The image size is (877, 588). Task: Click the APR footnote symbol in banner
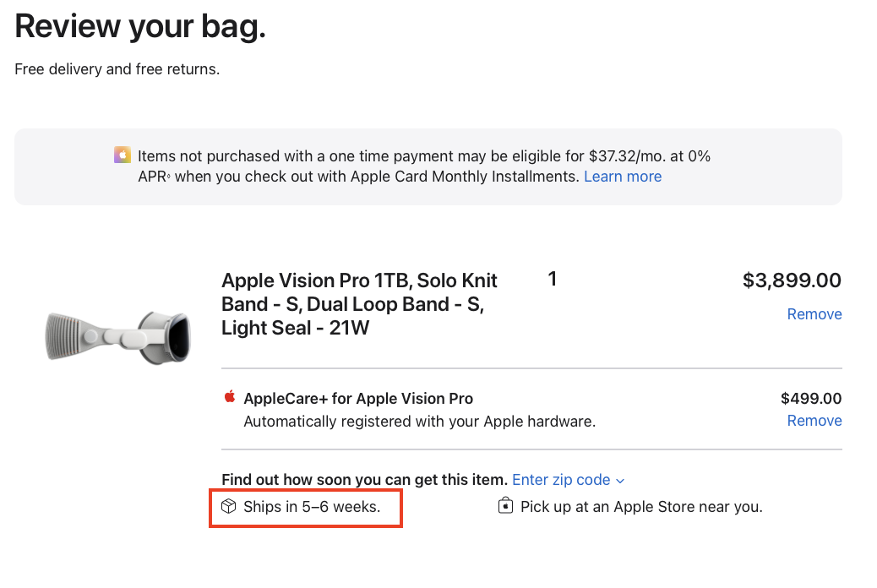point(169,176)
